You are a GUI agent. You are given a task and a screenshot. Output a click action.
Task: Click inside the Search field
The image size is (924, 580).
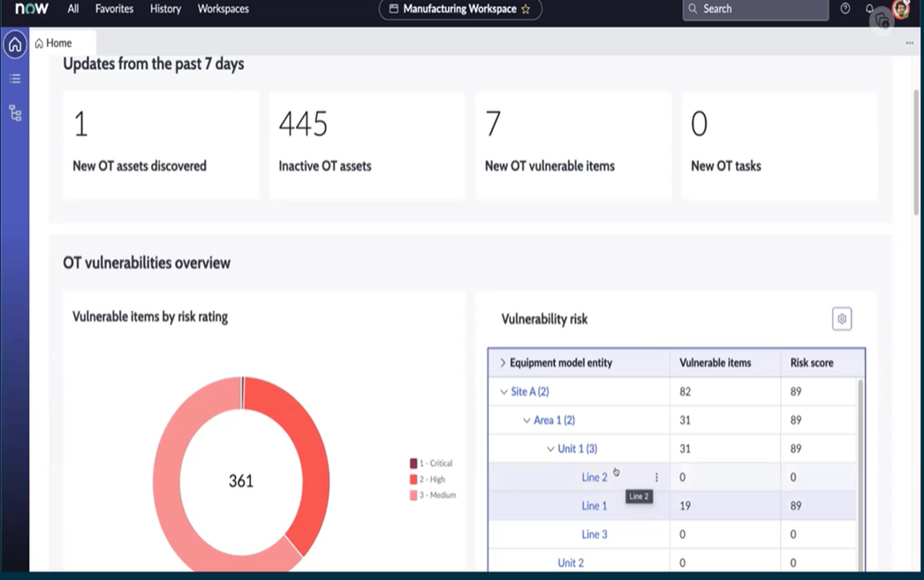[755, 9]
